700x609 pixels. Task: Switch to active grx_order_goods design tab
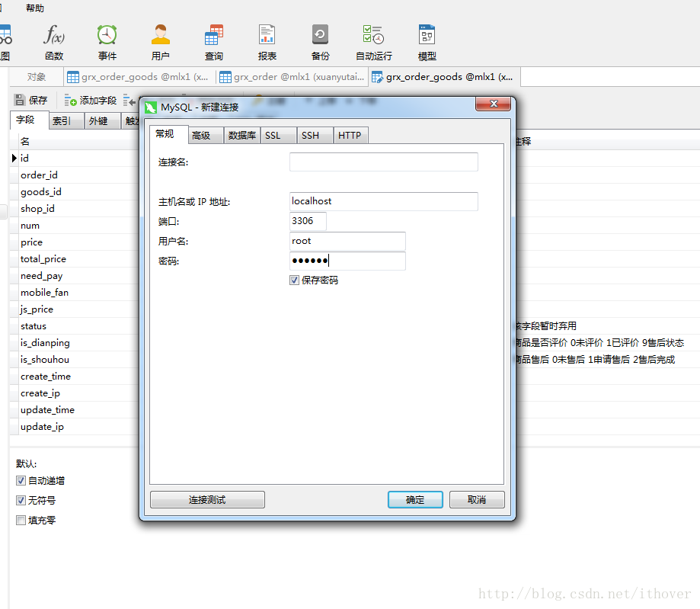[x=444, y=77]
